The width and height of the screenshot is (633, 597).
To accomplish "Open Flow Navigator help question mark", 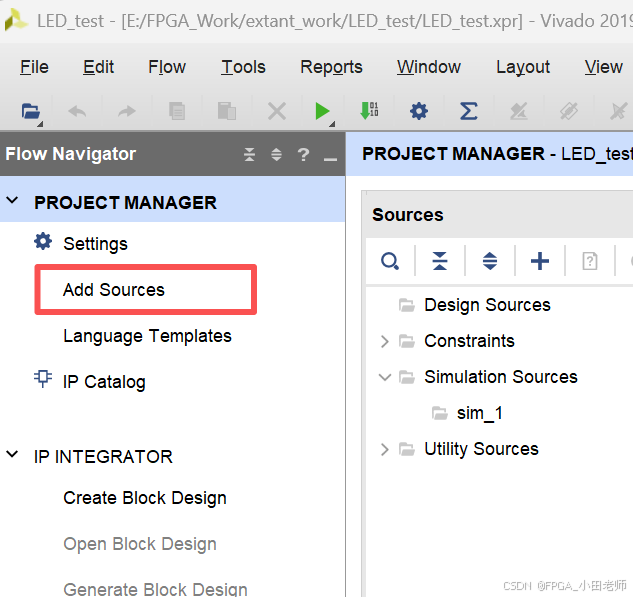I will (303, 155).
